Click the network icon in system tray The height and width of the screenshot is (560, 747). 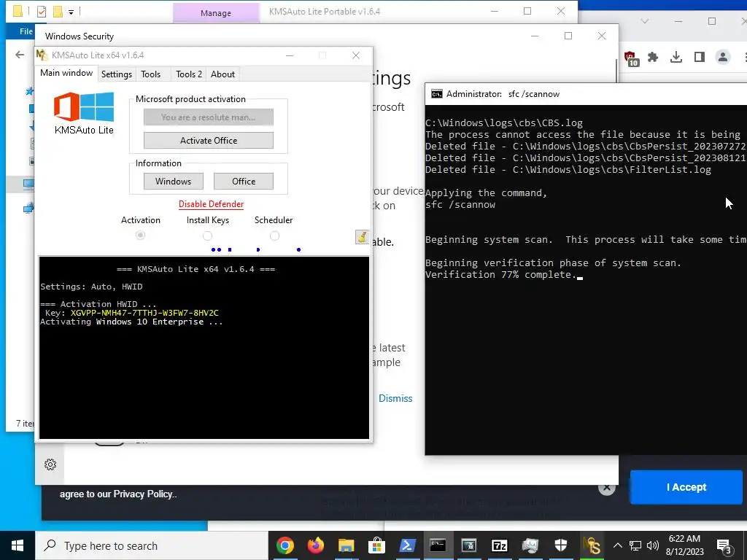point(635,545)
